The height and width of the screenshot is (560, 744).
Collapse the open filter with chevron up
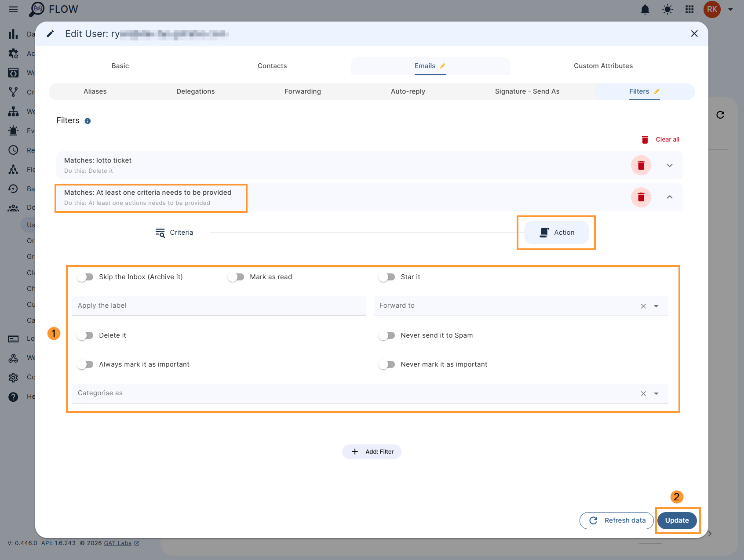670,197
